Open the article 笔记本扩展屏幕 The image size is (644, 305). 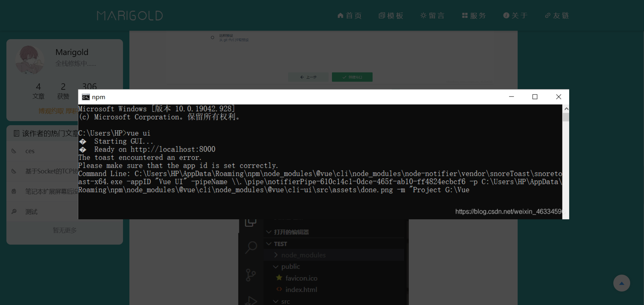click(x=52, y=192)
